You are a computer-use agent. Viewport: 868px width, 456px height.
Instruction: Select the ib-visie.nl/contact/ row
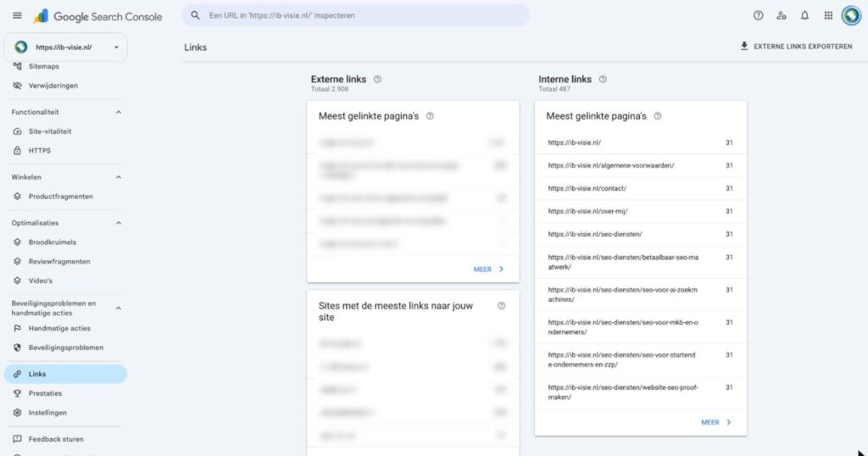pyautogui.click(x=641, y=188)
